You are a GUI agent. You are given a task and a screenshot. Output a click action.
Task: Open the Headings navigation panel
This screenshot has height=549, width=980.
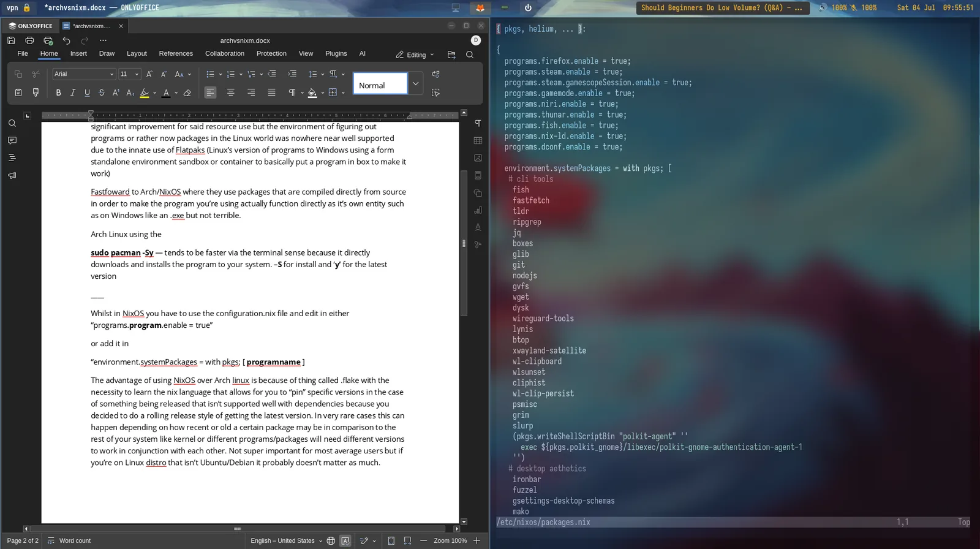(12, 157)
